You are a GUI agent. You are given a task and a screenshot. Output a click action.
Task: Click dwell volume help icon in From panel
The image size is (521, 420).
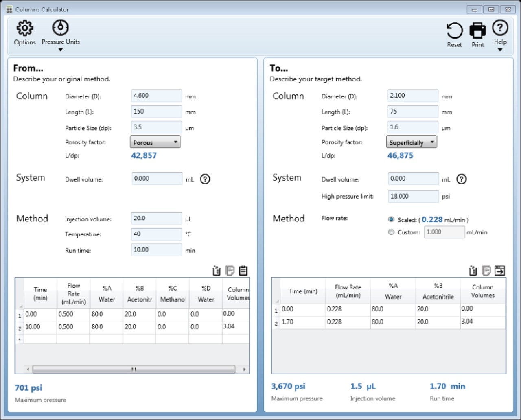(205, 179)
